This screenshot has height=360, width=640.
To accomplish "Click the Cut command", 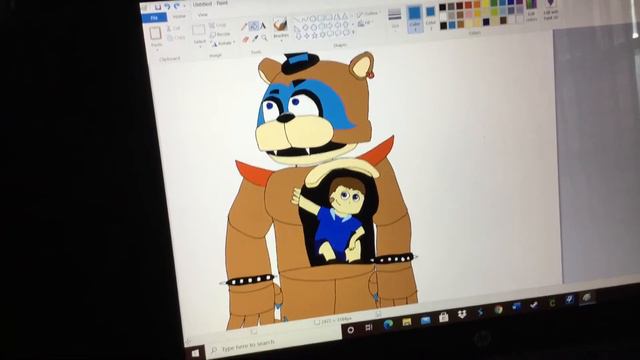I will click(173, 29).
